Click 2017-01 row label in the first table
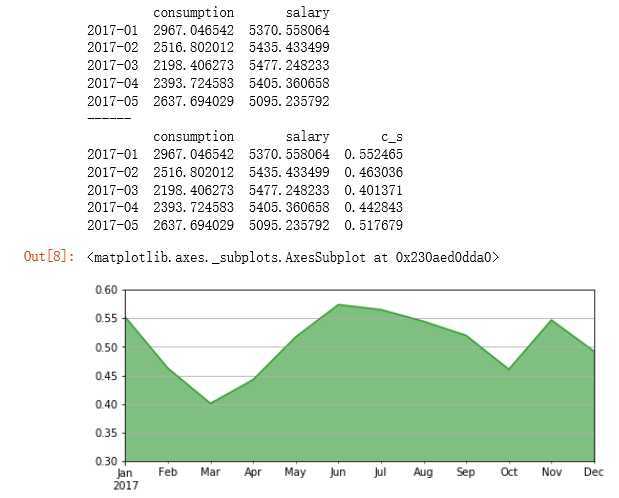Screen dimensions: 619x498 click(x=113, y=30)
